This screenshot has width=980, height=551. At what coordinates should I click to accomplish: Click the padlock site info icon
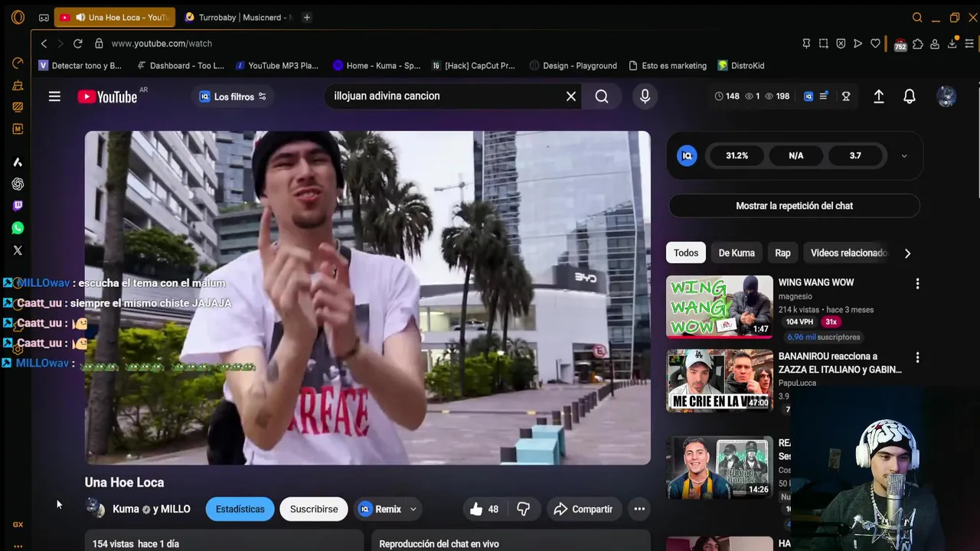tap(99, 44)
